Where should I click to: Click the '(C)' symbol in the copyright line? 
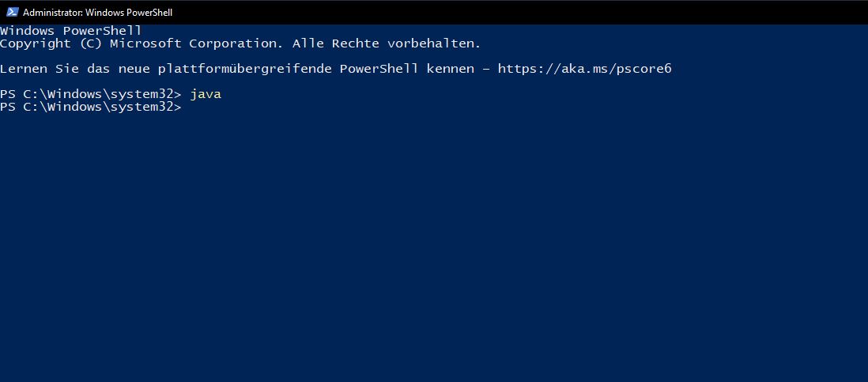tap(91, 43)
